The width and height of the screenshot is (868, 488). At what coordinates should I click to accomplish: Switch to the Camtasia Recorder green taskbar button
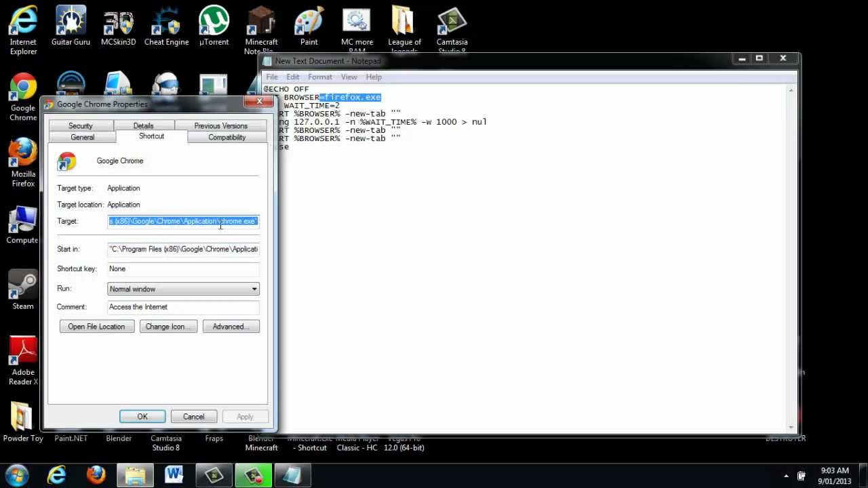point(253,475)
